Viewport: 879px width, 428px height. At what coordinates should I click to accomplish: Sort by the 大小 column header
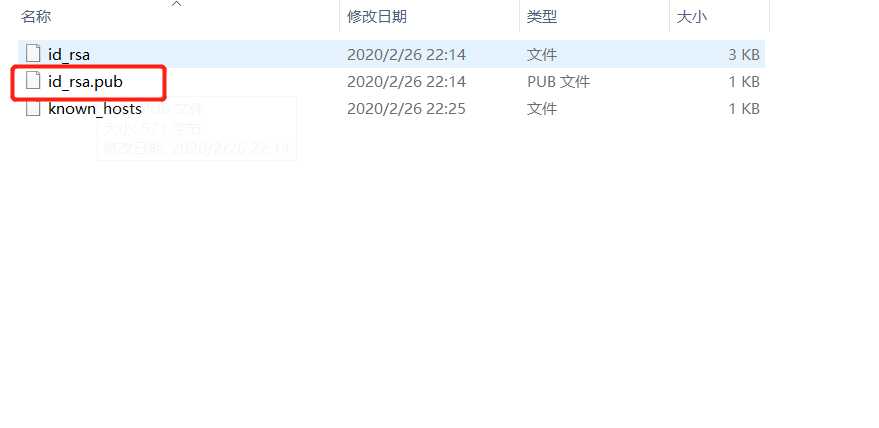(692, 17)
